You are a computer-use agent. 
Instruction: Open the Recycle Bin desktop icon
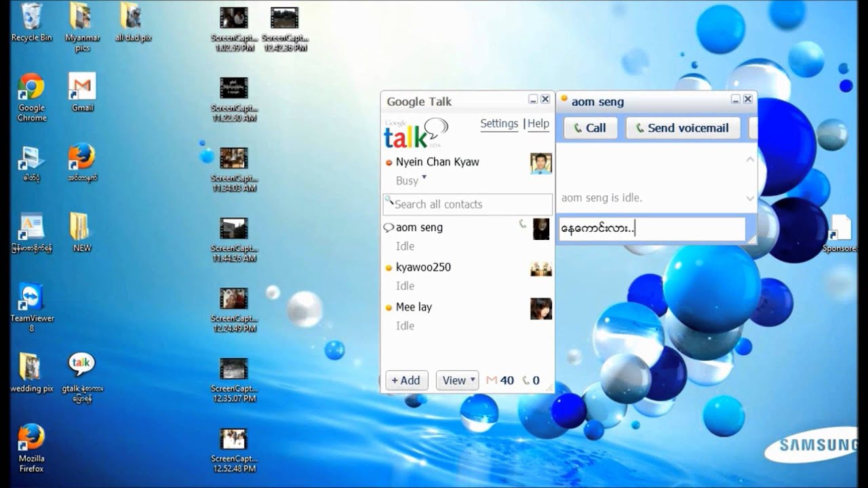(x=31, y=22)
